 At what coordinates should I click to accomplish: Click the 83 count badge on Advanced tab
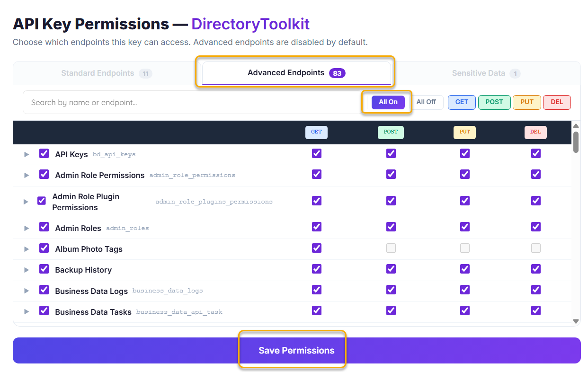click(337, 73)
